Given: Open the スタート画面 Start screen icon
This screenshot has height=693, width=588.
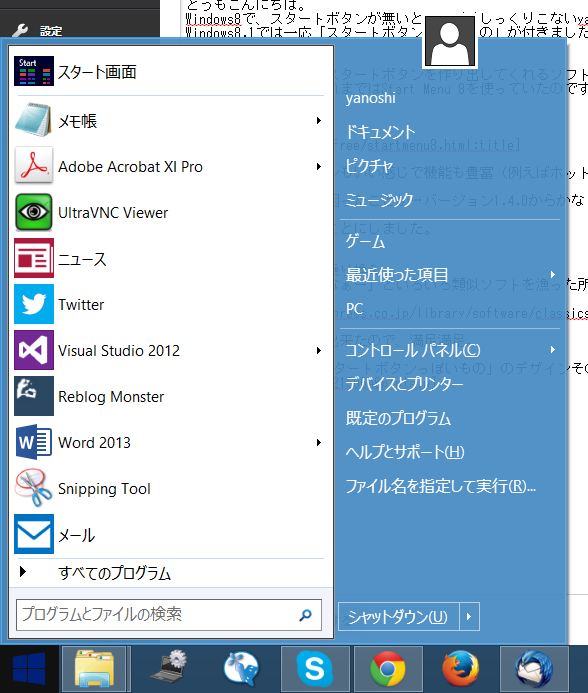Looking at the screenshot, I should (x=34, y=71).
